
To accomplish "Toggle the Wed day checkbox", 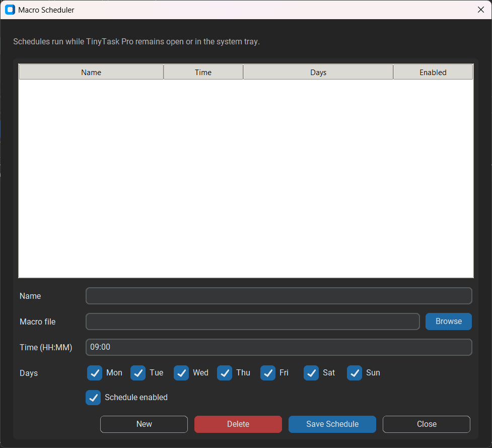I will click(x=181, y=372).
